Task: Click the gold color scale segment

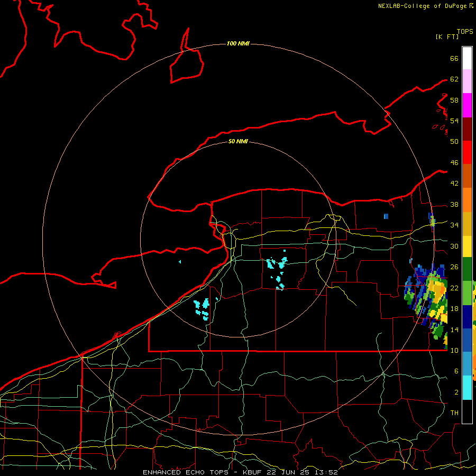Action: pyautogui.click(x=467, y=224)
